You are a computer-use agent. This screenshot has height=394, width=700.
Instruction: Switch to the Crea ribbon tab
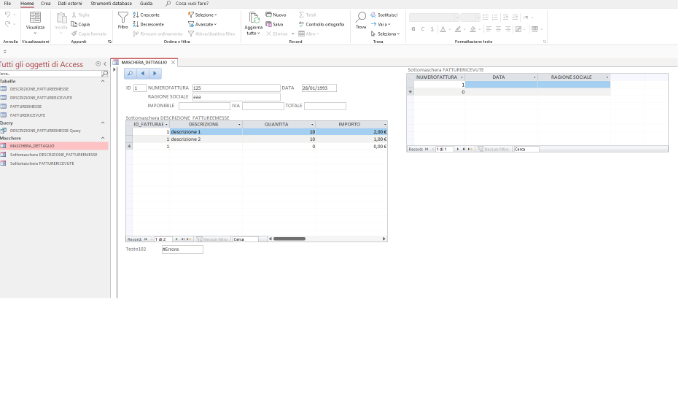46,3
